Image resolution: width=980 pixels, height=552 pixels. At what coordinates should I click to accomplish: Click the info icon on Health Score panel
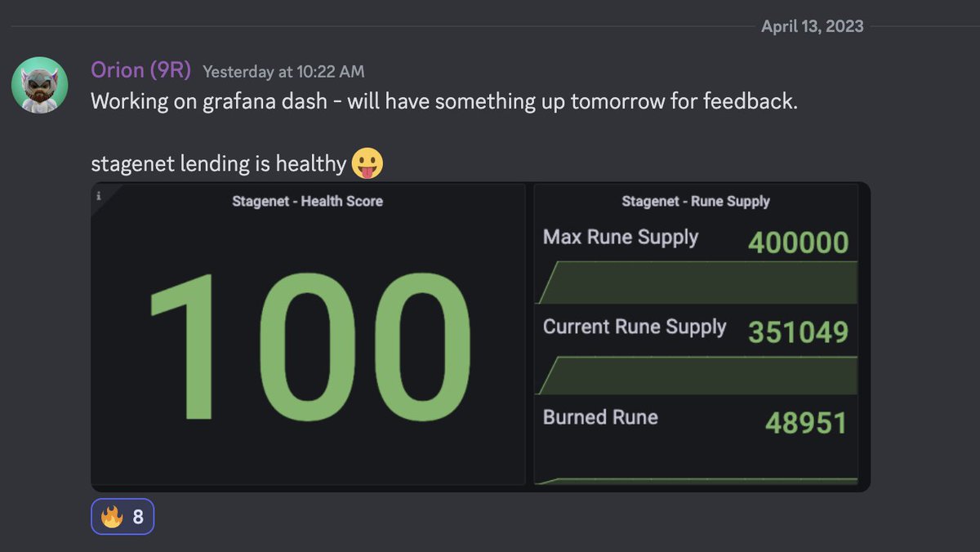[x=99, y=196]
